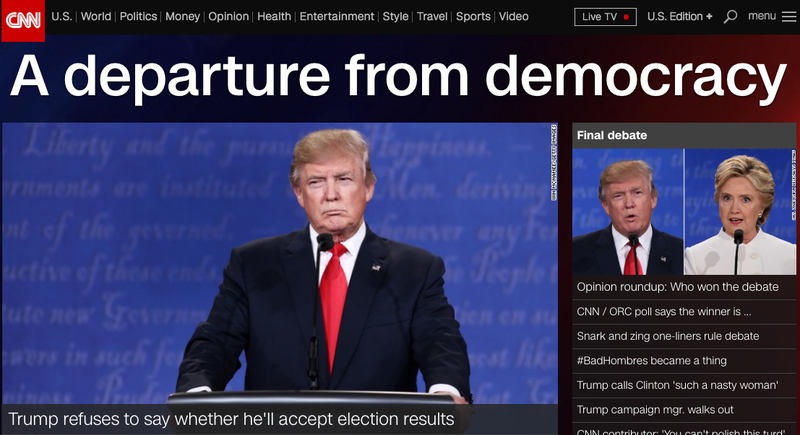The width and height of the screenshot is (800, 435).
Task: Read 'Opinion roundup: Who won the debate'
Action: 678,287
